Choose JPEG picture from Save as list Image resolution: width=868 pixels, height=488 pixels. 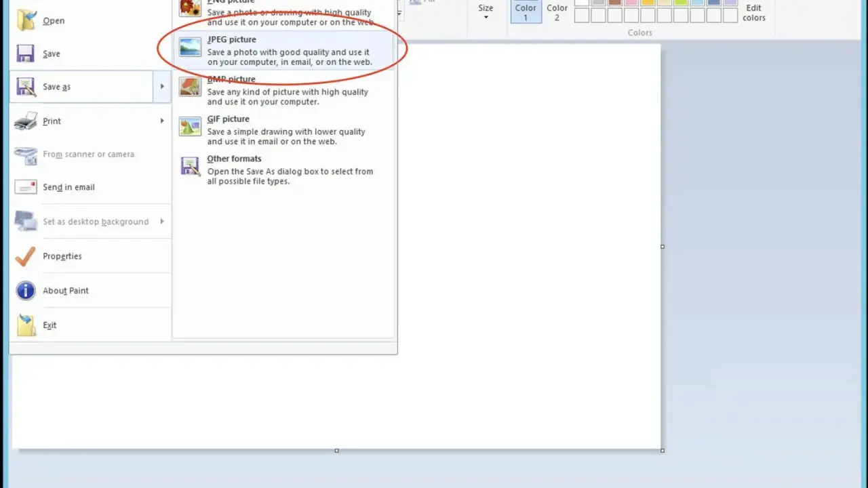pos(283,51)
